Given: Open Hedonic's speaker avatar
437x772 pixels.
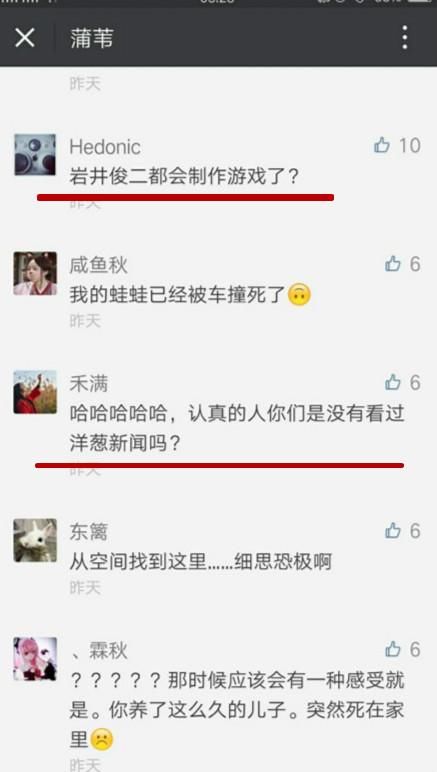Looking at the screenshot, I should click(35, 155).
